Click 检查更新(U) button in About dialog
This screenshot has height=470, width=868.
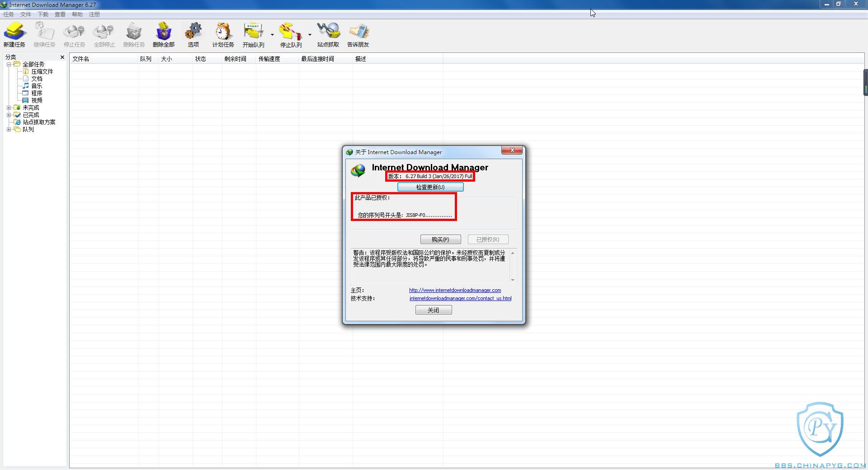pos(430,187)
